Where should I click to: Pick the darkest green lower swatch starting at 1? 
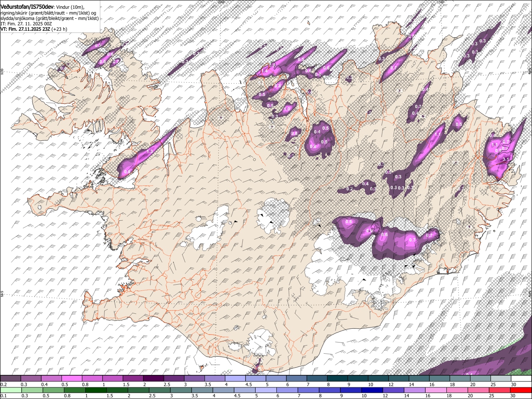point(96,390)
